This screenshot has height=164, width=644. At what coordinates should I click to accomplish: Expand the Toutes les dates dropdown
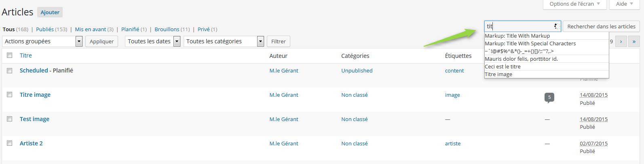click(153, 41)
